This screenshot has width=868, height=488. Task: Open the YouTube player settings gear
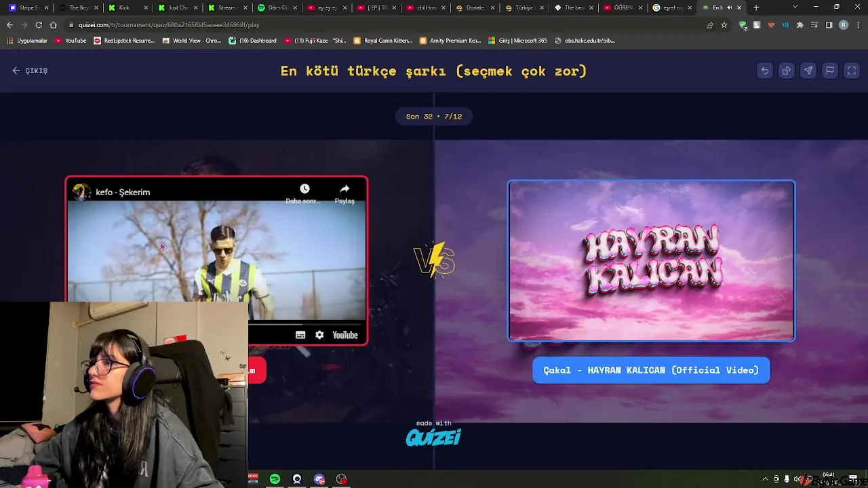tap(319, 335)
